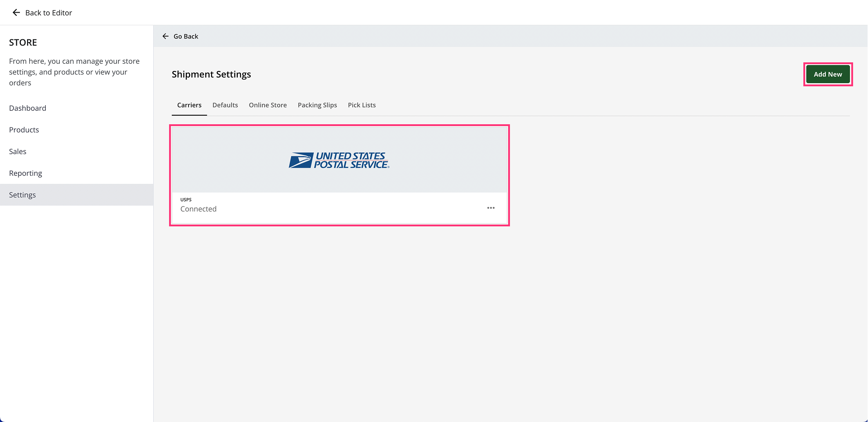Click the Connected status text

[x=198, y=209]
